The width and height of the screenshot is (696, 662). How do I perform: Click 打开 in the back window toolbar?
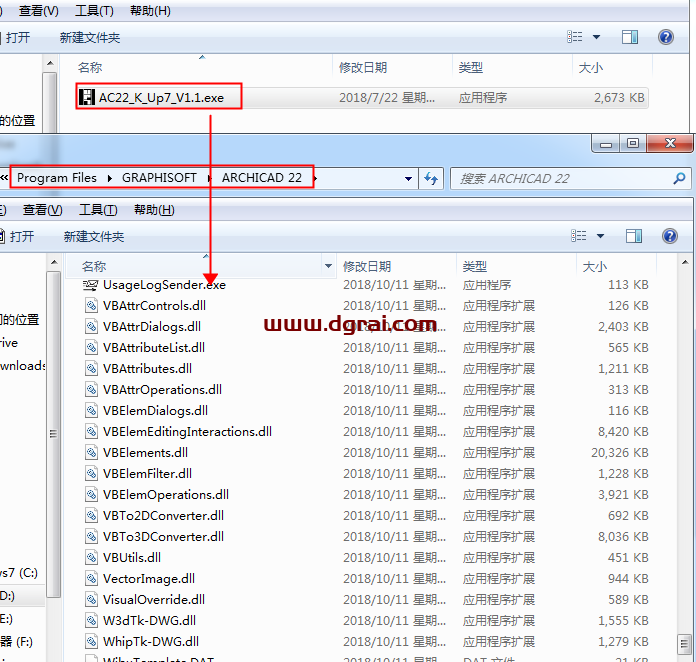click(x=18, y=37)
